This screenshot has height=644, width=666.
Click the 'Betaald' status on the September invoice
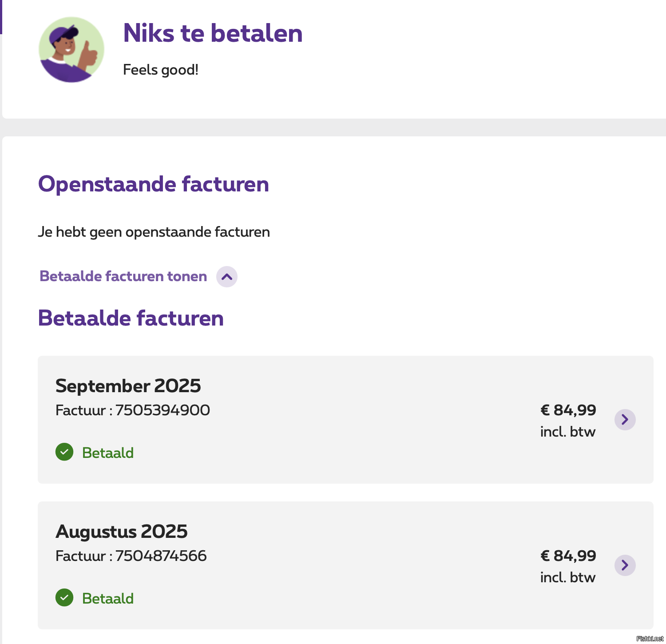pyautogui.click(x=108, y=453)
